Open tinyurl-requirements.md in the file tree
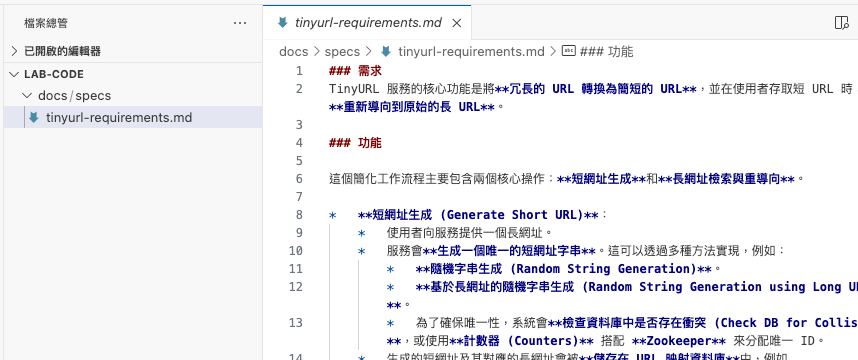 click(x=133, y=118)
